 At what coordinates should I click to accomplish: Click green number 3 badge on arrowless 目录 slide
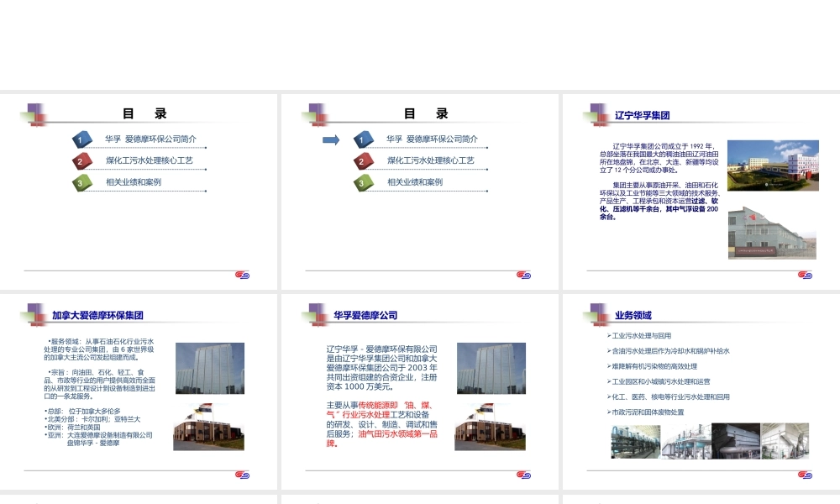point(82,182)
